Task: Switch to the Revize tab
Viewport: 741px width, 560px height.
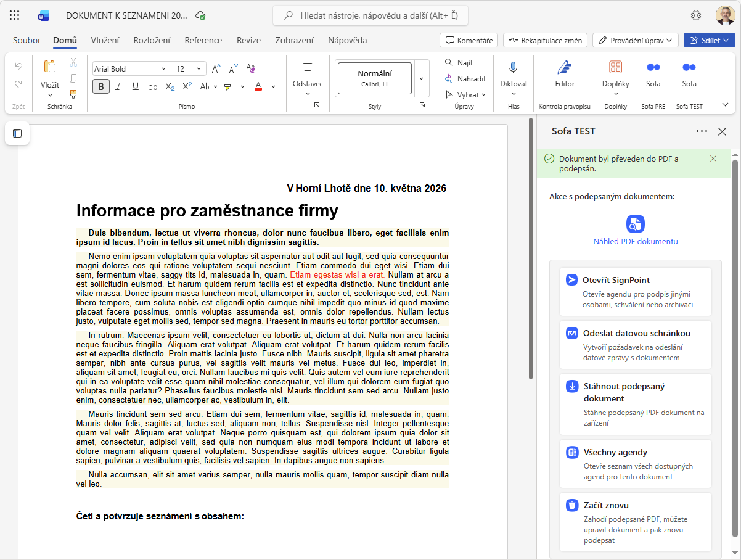Action: [x=248, y=40]
